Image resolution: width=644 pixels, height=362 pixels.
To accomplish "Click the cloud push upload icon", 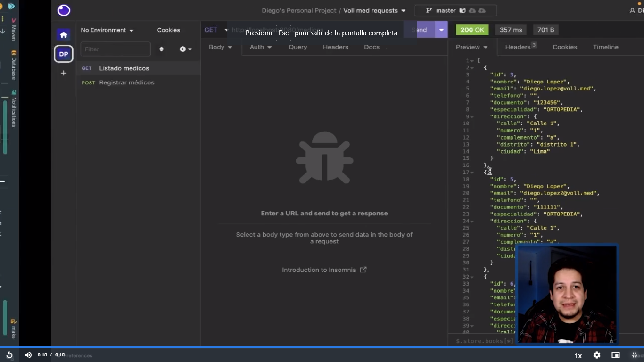I will click(x=482, y=10).
